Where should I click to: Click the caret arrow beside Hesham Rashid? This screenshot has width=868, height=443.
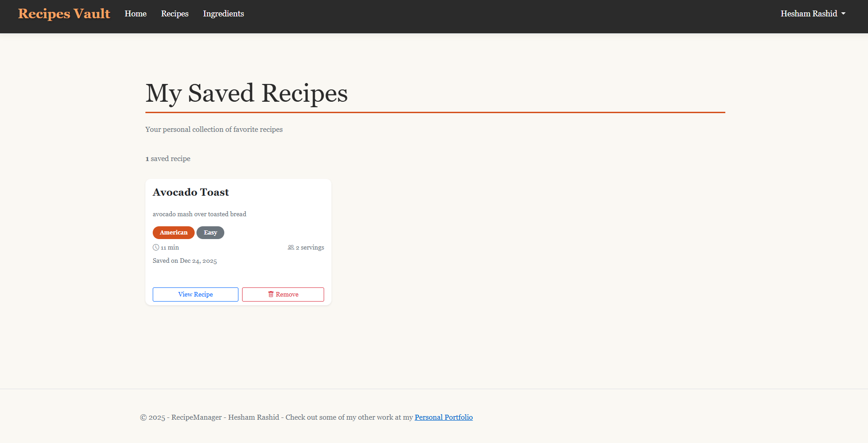coord(843,14)
